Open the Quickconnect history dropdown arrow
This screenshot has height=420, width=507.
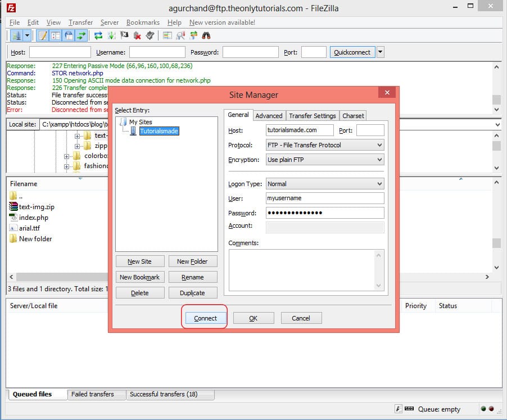click(381, 52)
